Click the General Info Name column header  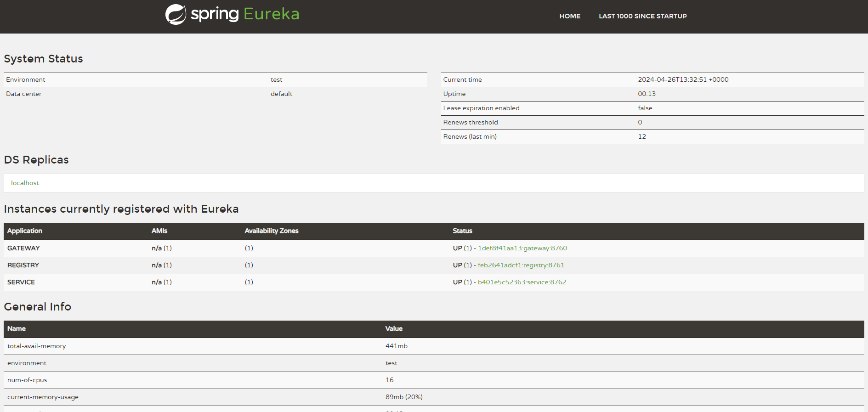(17, 329)
